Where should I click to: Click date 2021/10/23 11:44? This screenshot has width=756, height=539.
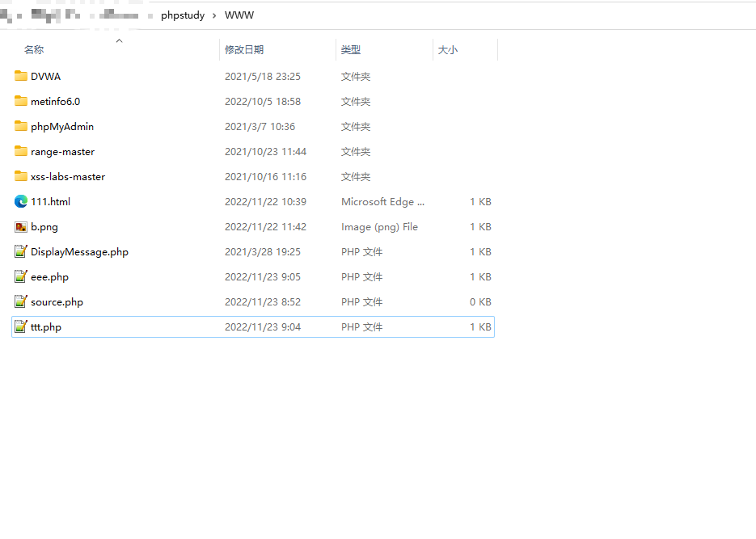pyautogui.click(x=265, y=152)
